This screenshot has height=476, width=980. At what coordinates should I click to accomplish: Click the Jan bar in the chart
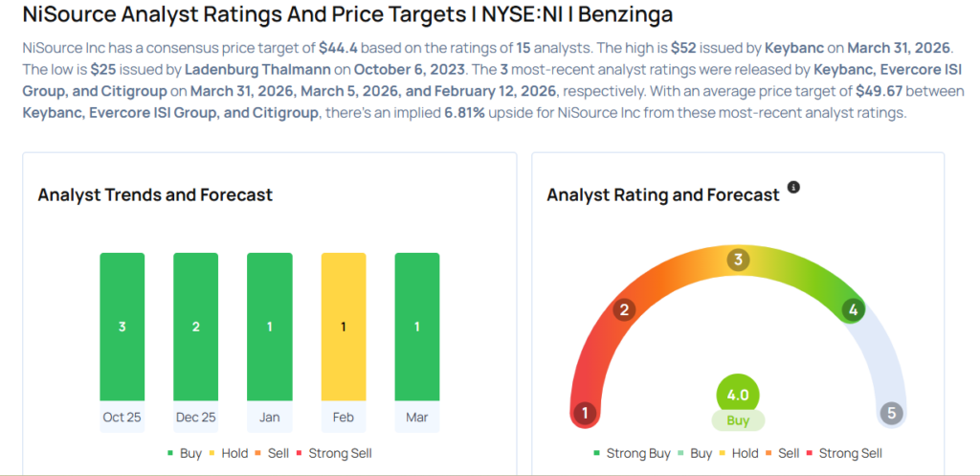pyautogui.click(x=269, y=327)
